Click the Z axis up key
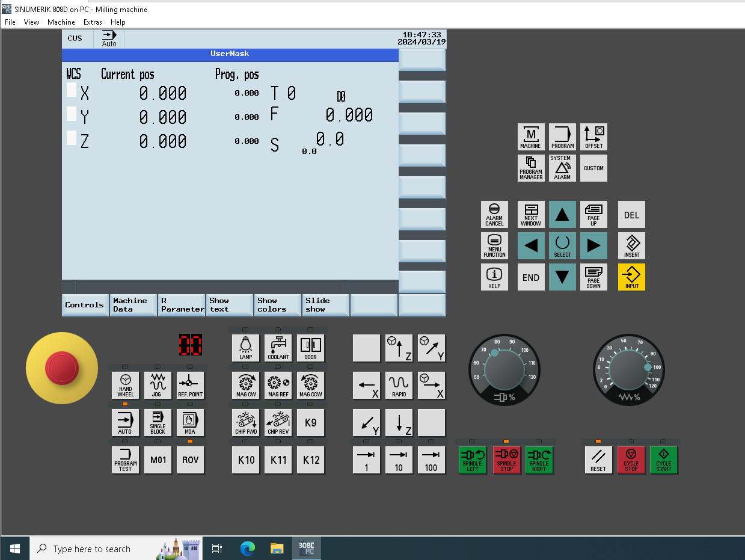The width and height of the screenshot is (745, 560). pyautogui.click(x=399, y=348)
